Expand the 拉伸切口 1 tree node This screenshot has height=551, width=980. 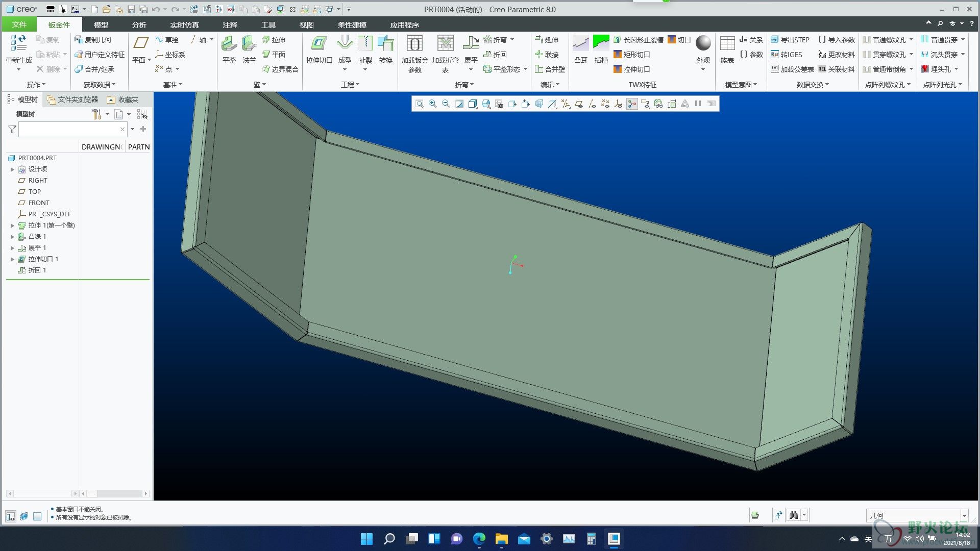(12, 259)
